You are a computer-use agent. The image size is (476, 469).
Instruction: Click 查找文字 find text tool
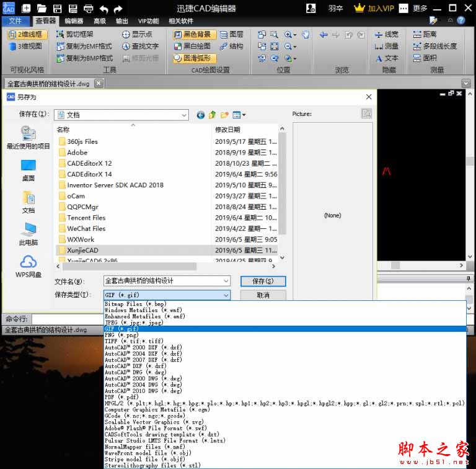(140, 46)
